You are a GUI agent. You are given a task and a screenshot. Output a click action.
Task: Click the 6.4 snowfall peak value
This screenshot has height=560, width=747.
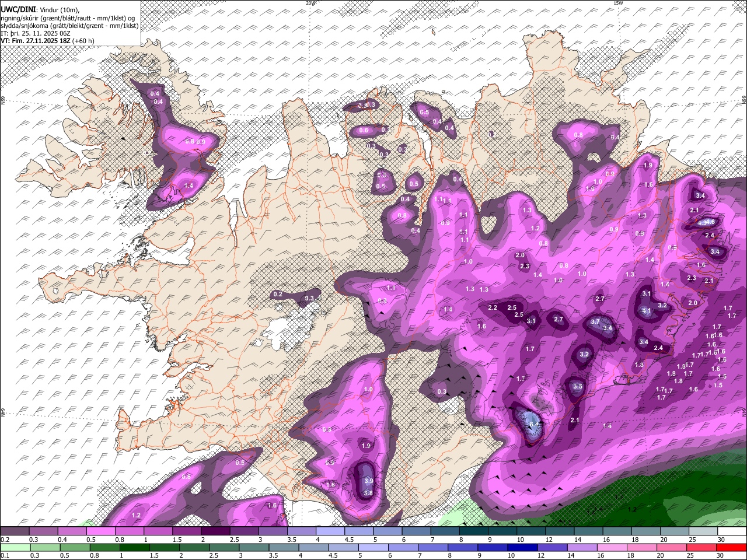pos(533,425)
